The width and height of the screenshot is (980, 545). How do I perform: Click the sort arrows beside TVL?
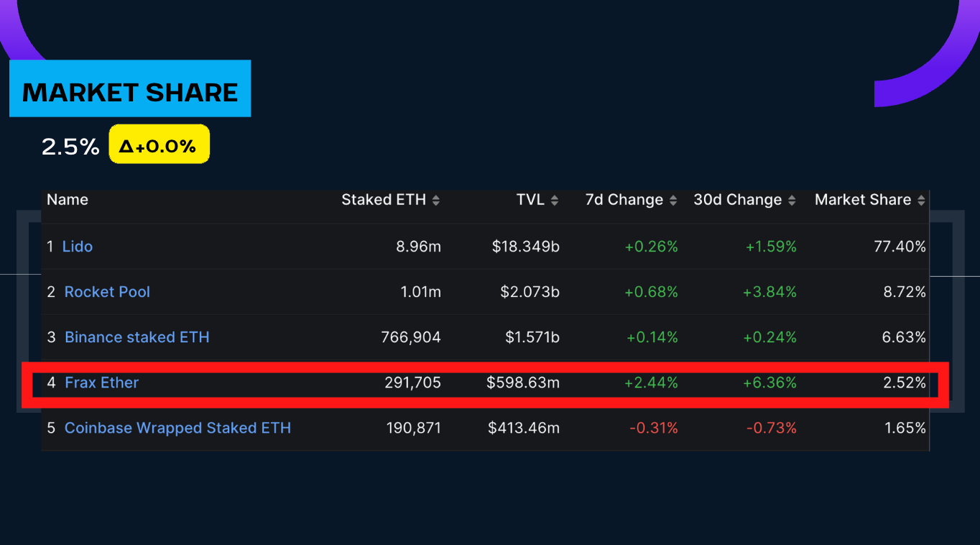555,201
